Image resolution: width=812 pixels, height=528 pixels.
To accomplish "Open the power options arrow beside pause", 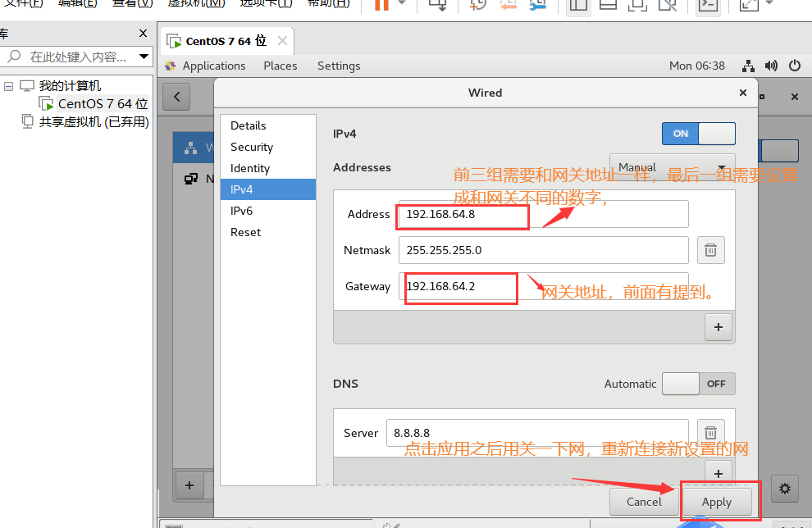I will click(402, 3).
